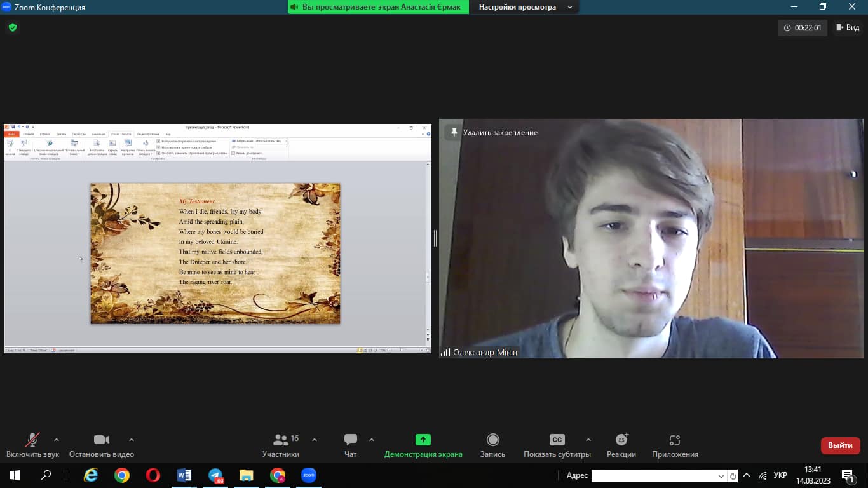Open the Вид view menu

848,27
